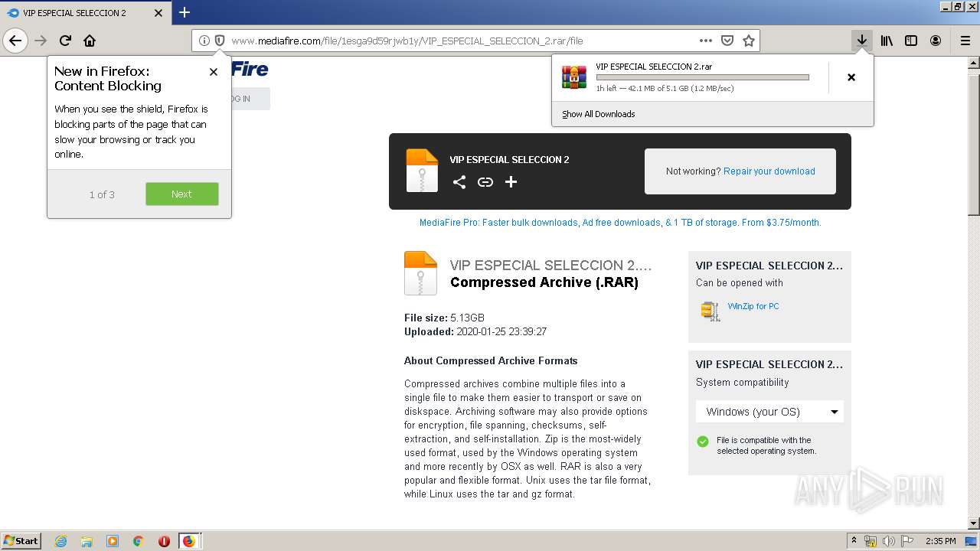980x551 pixels.
Task: Click the volume speaker tray icon
Action: (x=888, y=541)
